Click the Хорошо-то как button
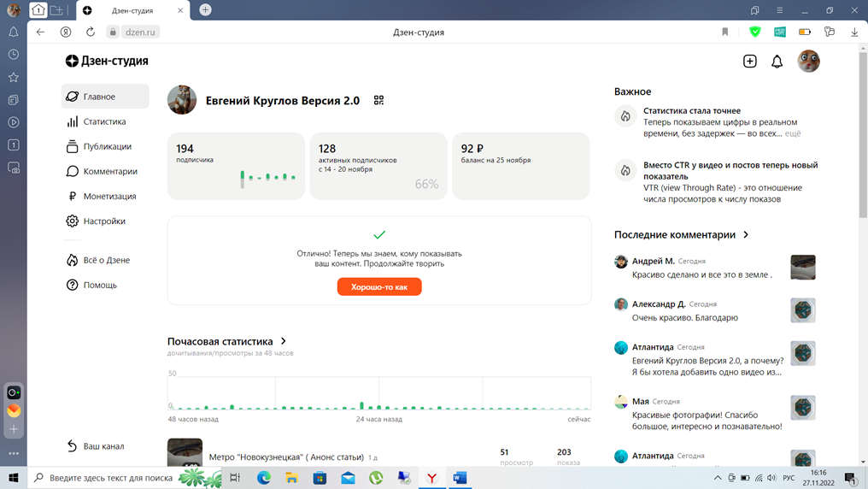The width and height of the screenshot is (868, 489). pyautogui.click(x=379, y=287)
